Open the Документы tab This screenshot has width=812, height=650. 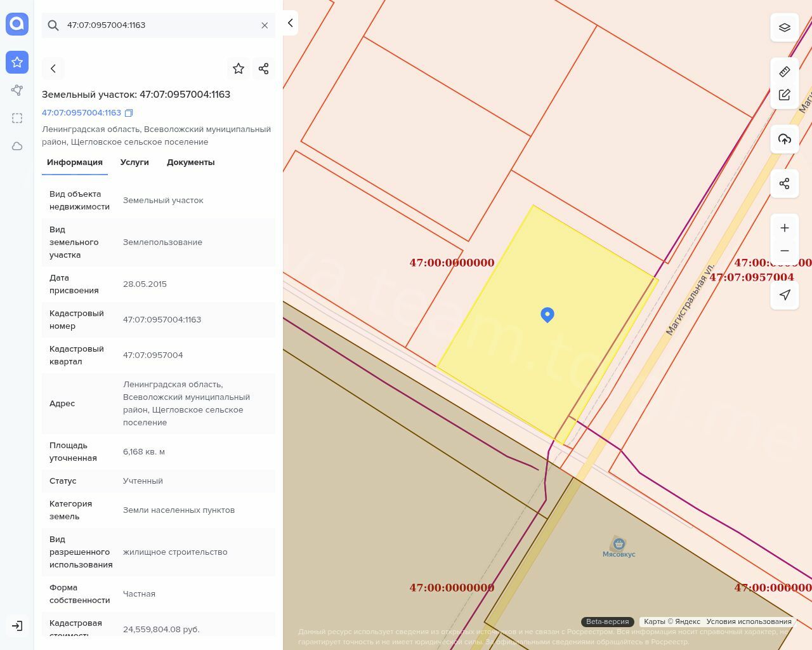[190, 162]
